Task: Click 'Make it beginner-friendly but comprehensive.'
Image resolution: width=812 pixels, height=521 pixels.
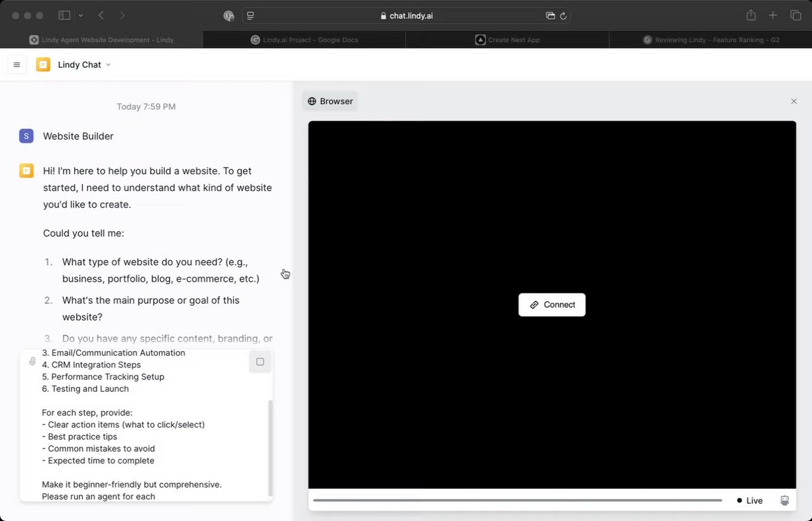Action: click(x=132, y=484)
